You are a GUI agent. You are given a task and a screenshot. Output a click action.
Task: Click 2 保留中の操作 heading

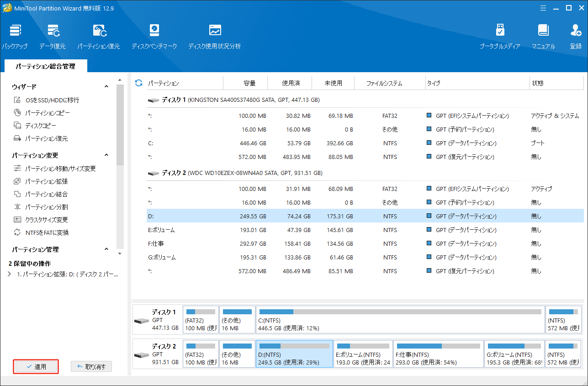(x=30, y=264)
